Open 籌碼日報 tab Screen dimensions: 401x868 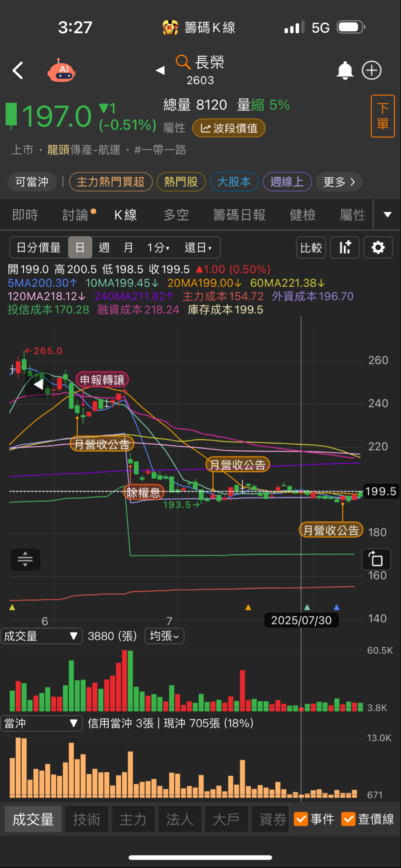[239, 215]
